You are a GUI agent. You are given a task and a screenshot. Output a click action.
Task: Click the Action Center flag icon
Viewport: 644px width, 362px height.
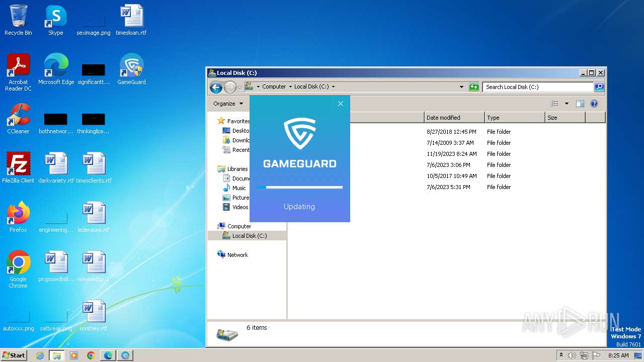596,355
